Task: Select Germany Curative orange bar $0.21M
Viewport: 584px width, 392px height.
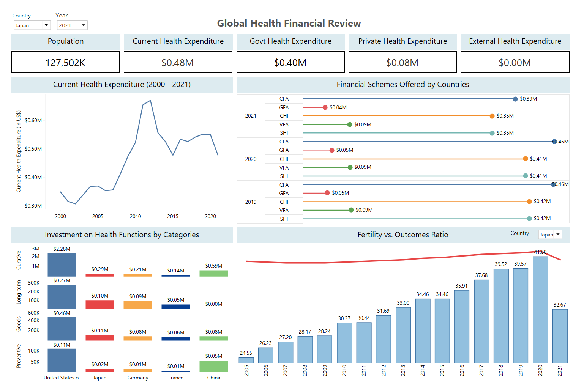Action: 138,276
